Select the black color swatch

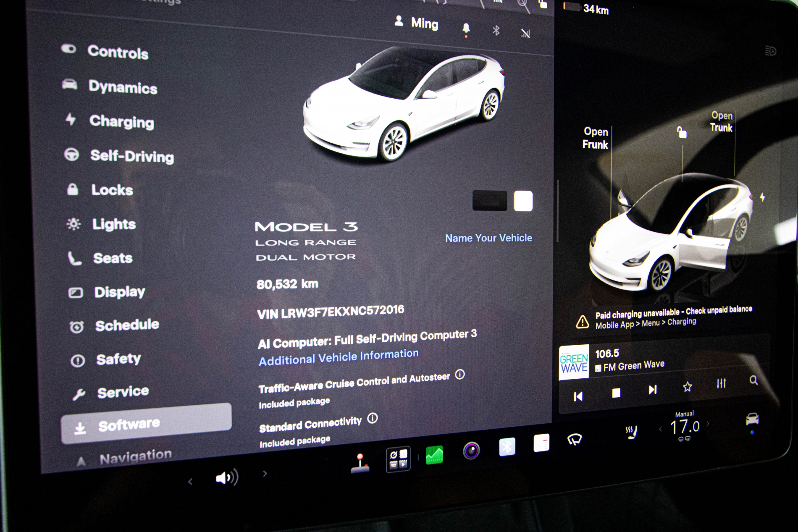[x=490, y=201]
